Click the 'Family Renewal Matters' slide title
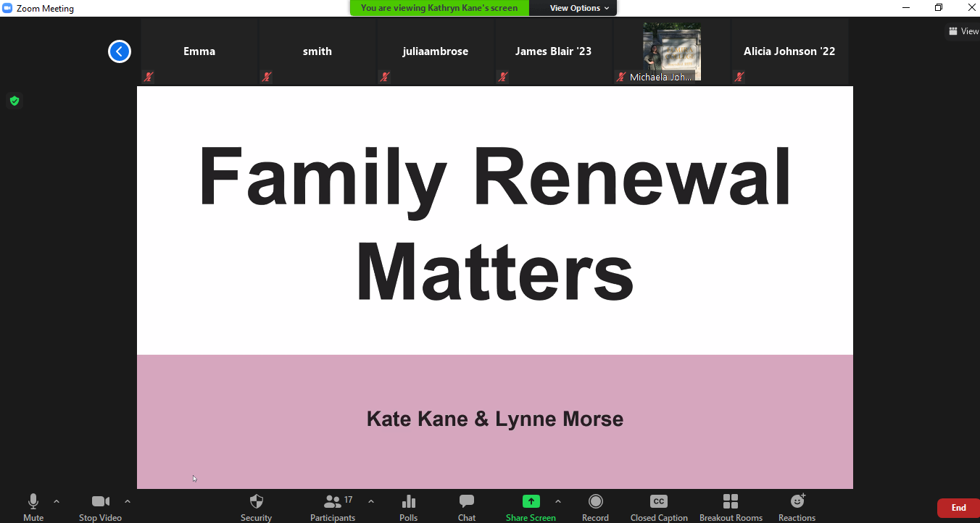980x523 pixels. coord(495,223)
